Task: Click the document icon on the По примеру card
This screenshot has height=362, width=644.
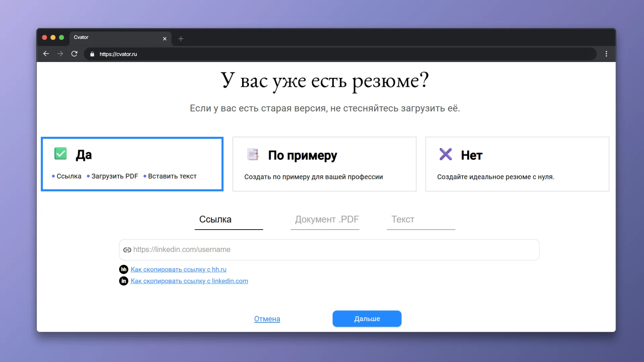Action: click(253, 154)
